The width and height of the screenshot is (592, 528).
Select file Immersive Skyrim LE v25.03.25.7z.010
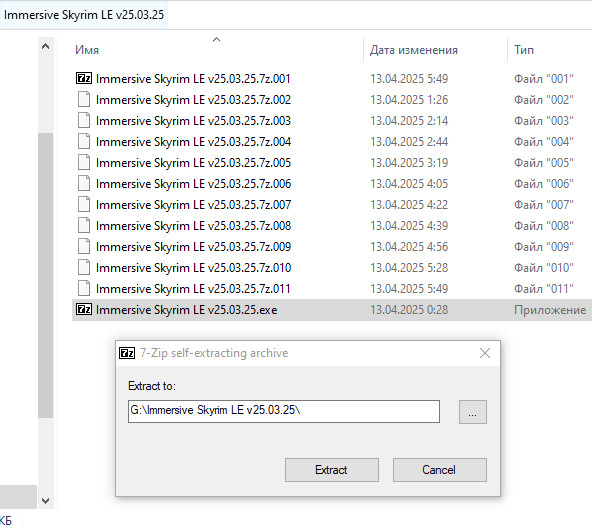click(193, 268)
